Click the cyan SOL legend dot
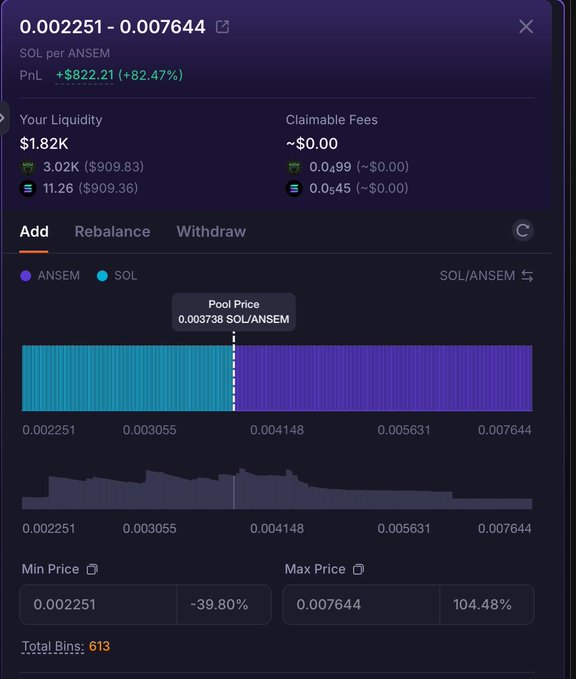 102,276
